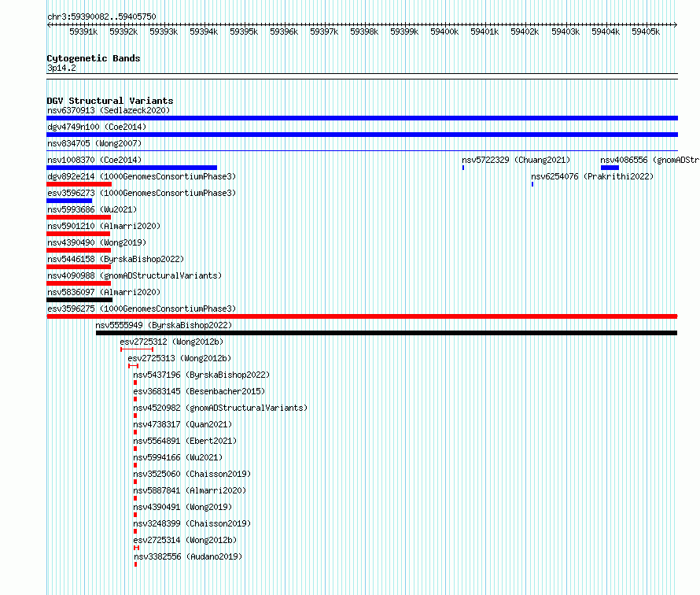Select the long black bar under nsv5555949

click(x=387, y=333)
